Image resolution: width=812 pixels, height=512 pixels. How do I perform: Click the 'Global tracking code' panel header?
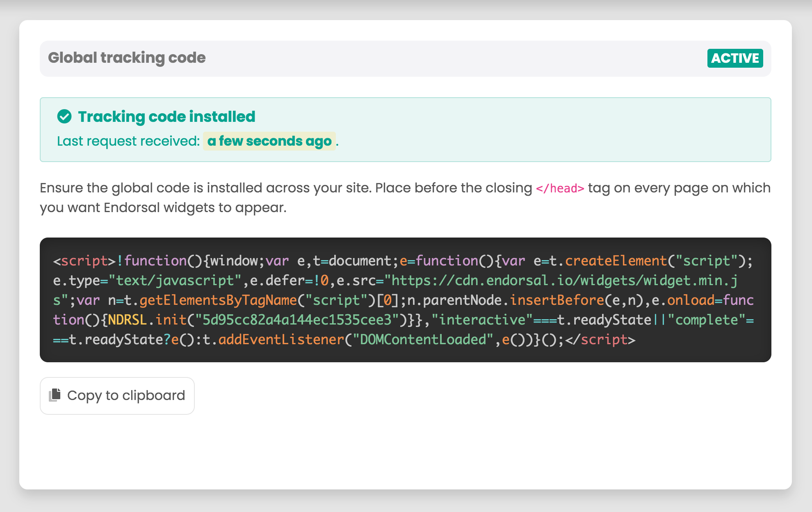click(x=127, y=58)
